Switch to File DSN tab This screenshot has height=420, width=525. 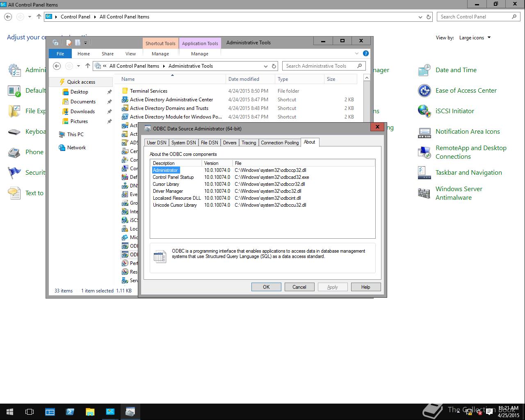click(209, 143)
